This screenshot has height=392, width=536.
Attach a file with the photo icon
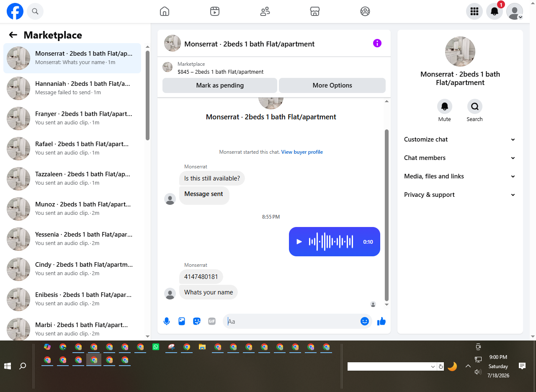coord(182,321)
